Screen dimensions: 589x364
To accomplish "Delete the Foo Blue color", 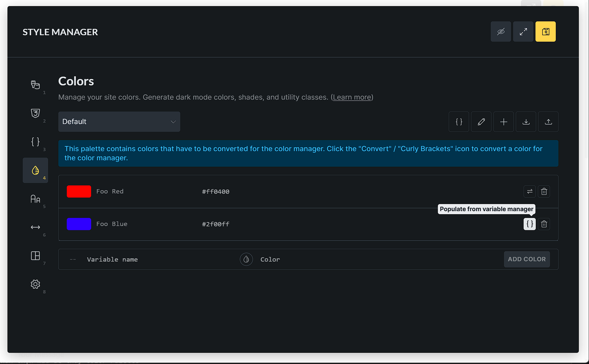I will tap(544, 224).
